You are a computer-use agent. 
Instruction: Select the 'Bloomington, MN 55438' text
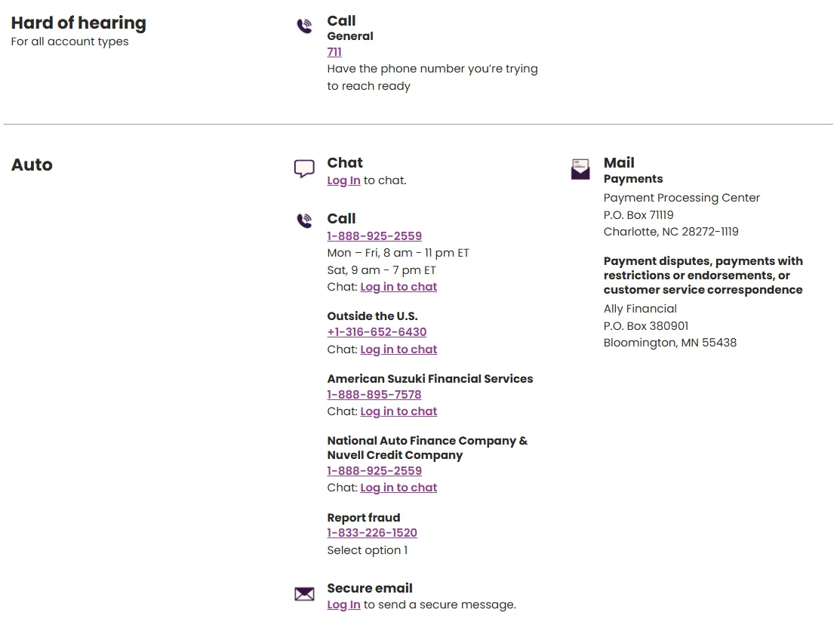click(670, 343)
